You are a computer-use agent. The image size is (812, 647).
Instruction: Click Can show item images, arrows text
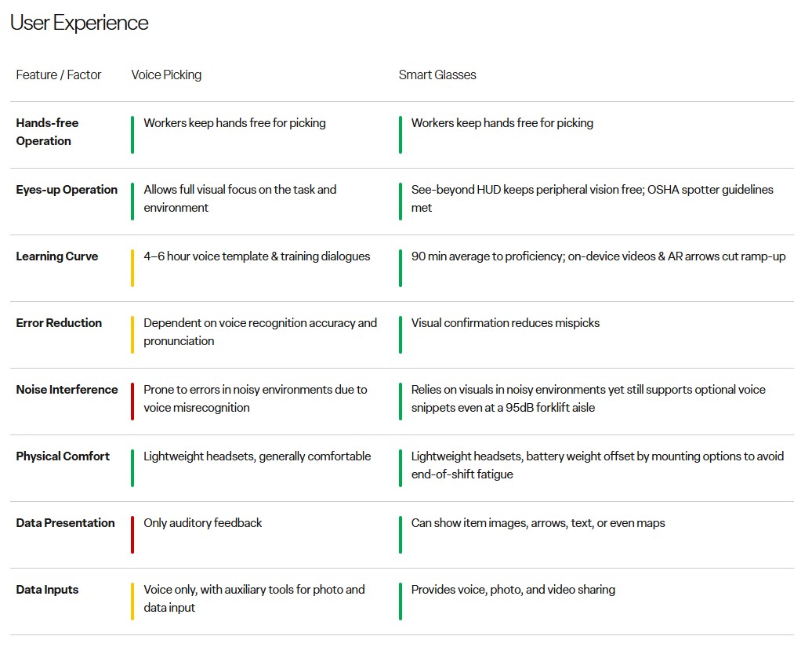coord(538,523)
